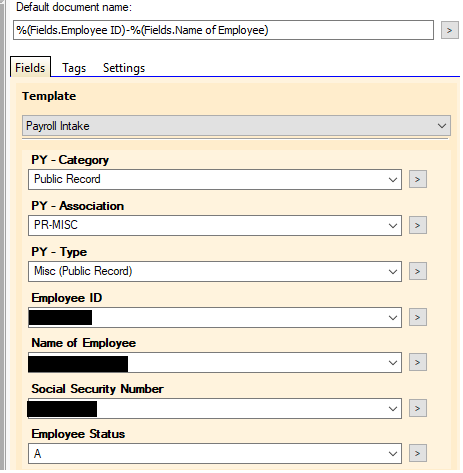
Task: Switch to the Tags tab
Action: tap(74, 68)
